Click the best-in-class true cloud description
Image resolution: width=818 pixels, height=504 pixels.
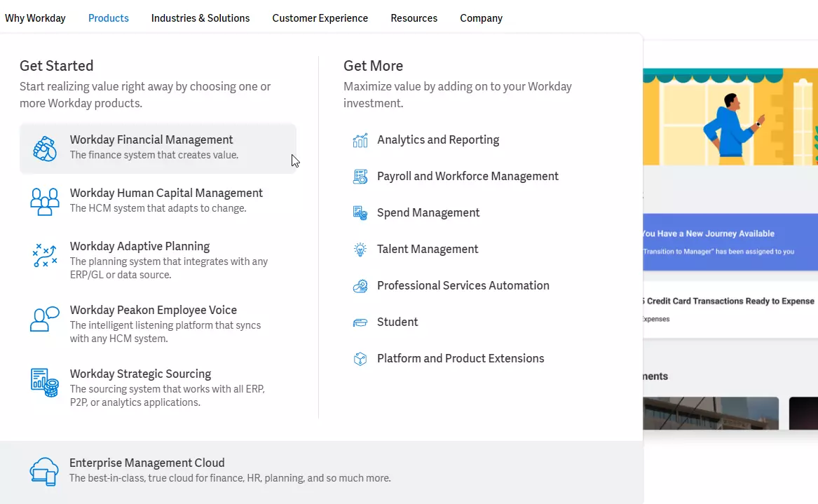click(x=230, y=478)
